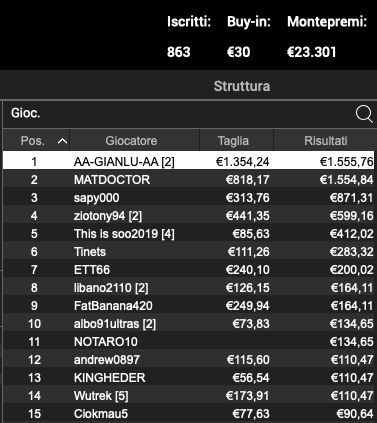Image resolution: width=377 pixels, height=423 pixels.
Task: Select player AA-GIANLU-AA row
Action: (x=190, y=162)
